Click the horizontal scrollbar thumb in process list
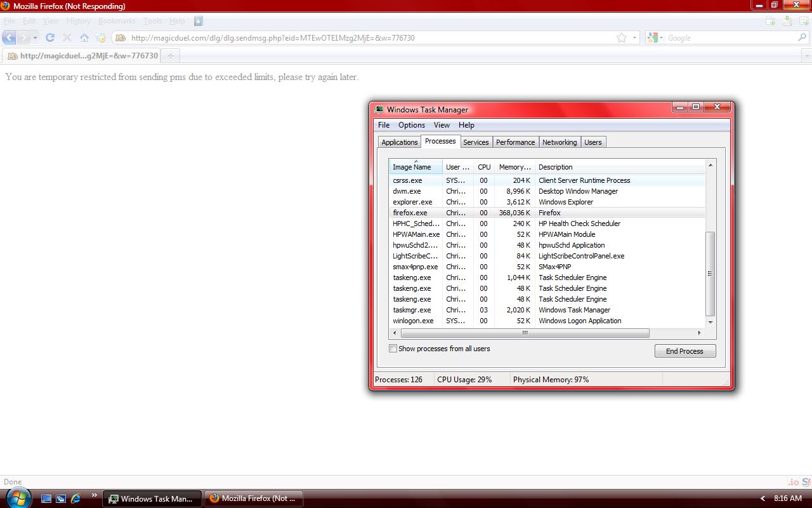 pos(525,333)
